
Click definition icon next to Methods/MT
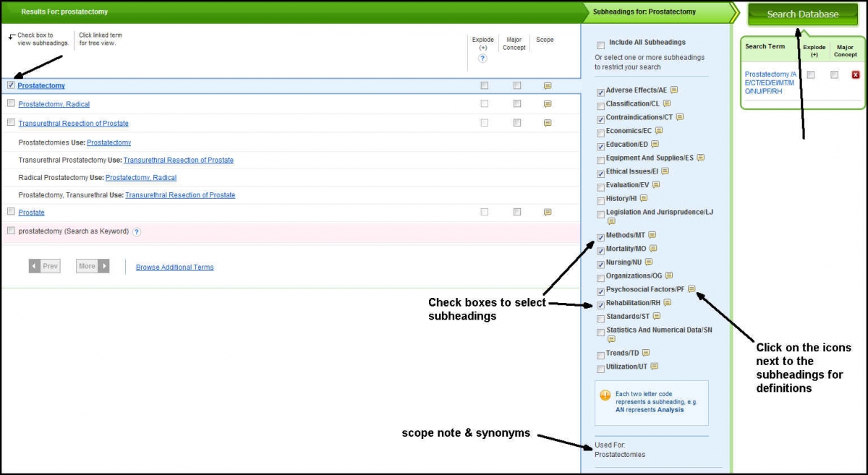(x=652, y=235)
